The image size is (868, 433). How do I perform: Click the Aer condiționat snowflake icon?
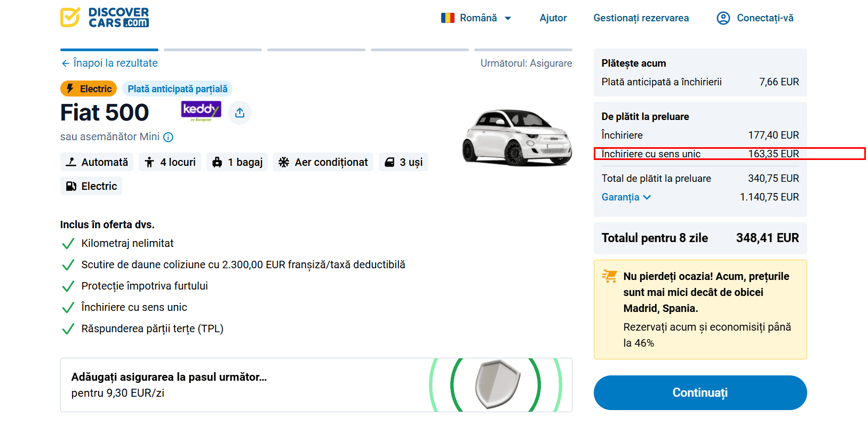[x=284, y=162]
